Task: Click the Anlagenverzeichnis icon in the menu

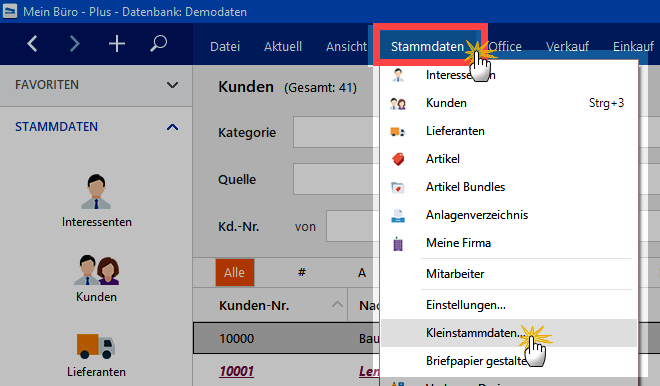Action: pos(398,216)
